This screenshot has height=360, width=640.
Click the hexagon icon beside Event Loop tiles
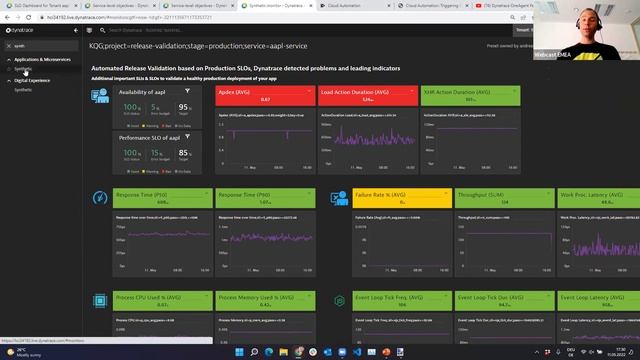coord(339,301)
